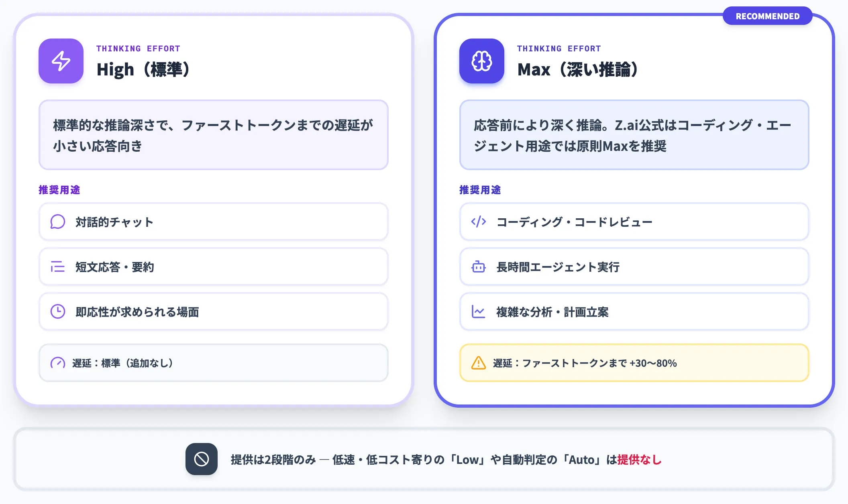Click the red 提供なし text in footer
Image resolution: width=848 pixels, height=504 pixels.
tap(639, 459)
